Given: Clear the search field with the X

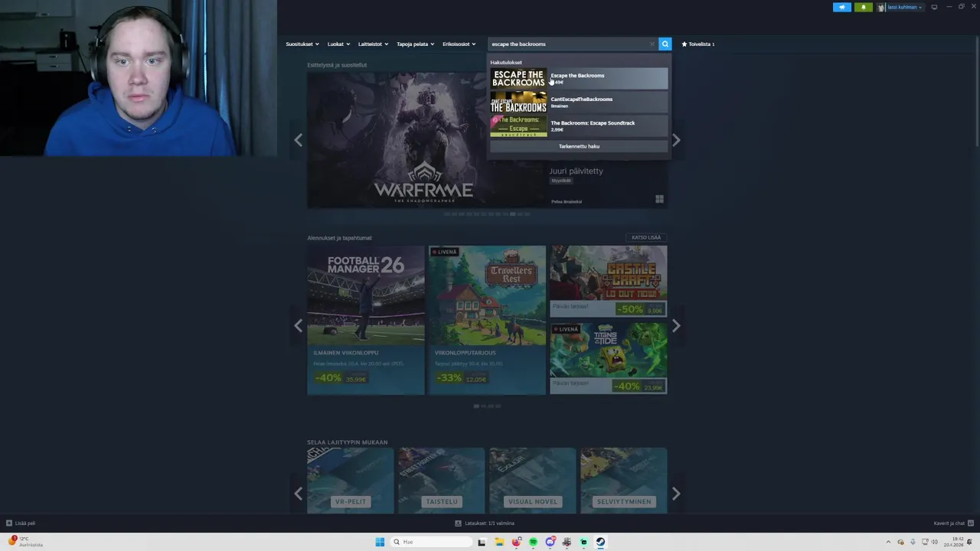Looking at the screenshot, I should [x=652, y=44].
